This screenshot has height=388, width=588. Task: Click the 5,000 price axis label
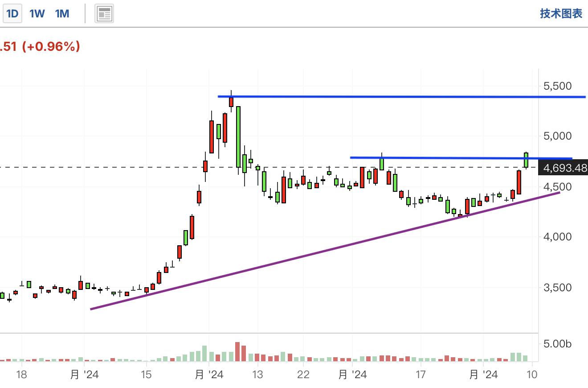click(x=558, y=136)
